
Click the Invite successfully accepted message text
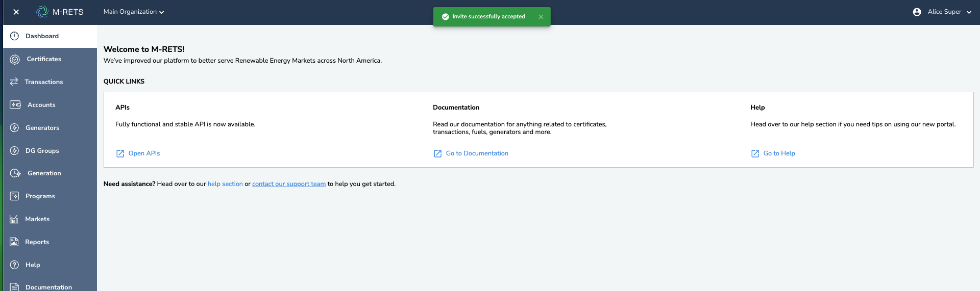coord(488,17)
